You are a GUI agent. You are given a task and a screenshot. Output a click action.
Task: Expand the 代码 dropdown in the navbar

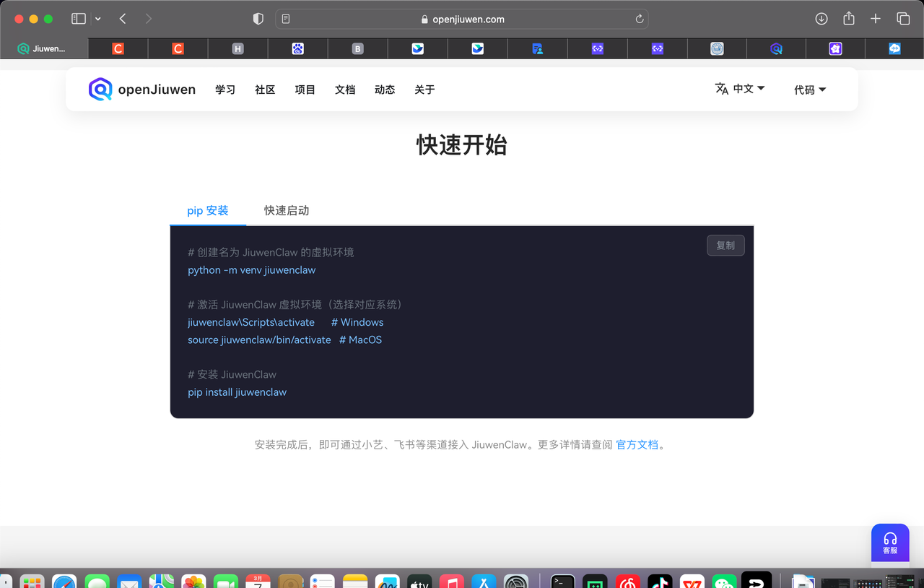click(809, 90)
